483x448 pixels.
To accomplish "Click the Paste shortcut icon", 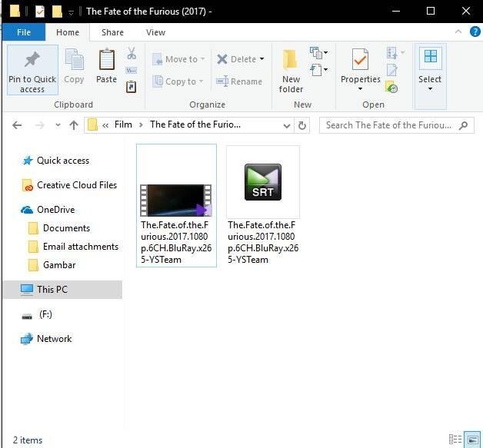I will coord(132,87).
